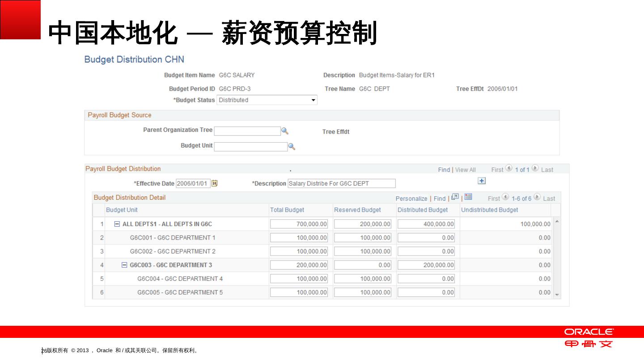Image resolution: width=644 pixels, height=362 pixels.
Task: Select Total Budget field for G6C001
Action: point(299,238)
